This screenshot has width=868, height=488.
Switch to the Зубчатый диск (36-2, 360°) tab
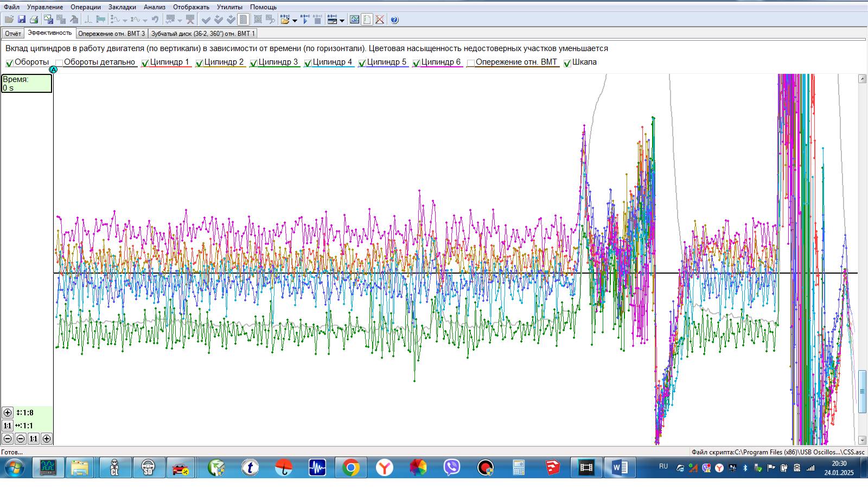[x=202, y=34]
